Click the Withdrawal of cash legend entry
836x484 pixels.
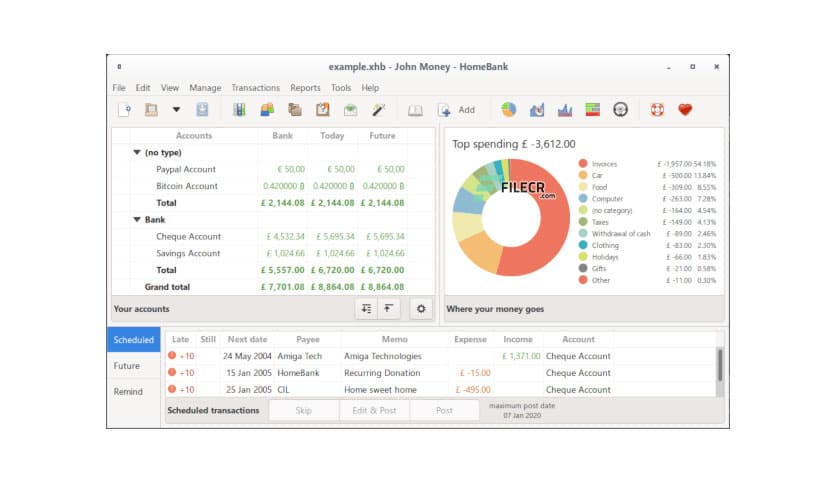[x=647, y=233]
